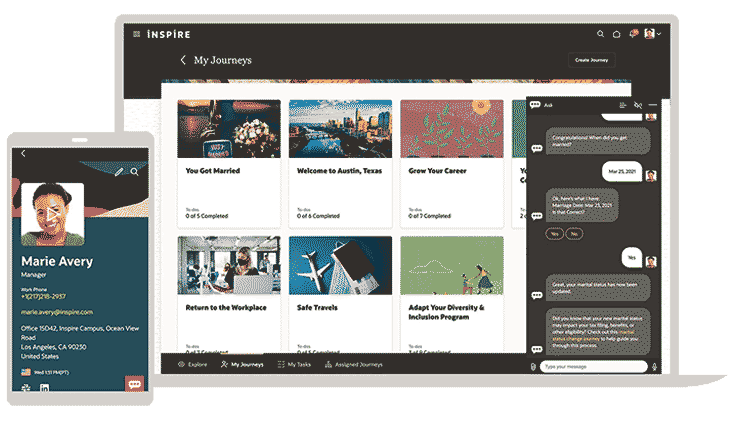Click the red chat button on the mobile screen
Screen dimensions: 743x427
coord(134,382)
